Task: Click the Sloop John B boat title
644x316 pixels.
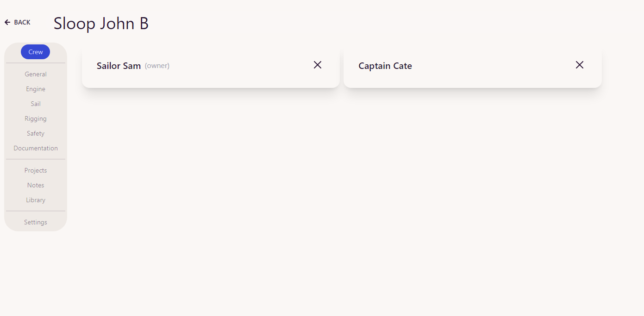Action: pyautogui.click(x=101, y=23)
